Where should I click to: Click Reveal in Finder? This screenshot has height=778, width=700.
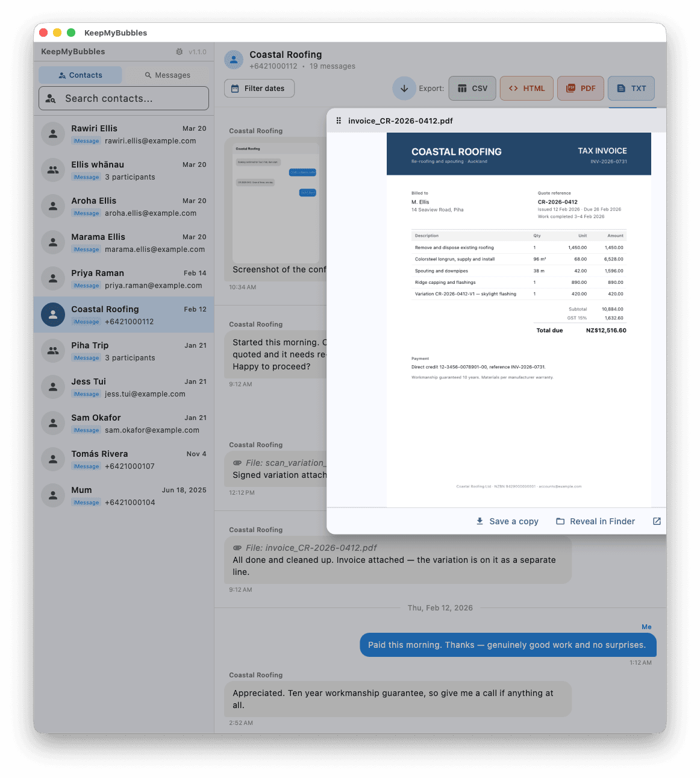click(x=595, y=521)
